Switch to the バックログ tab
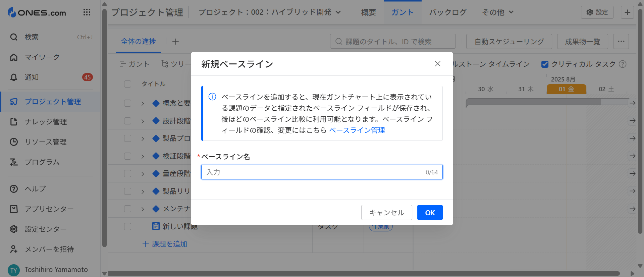The height and width of the screenshot is (277, 644). click(448, 12)
